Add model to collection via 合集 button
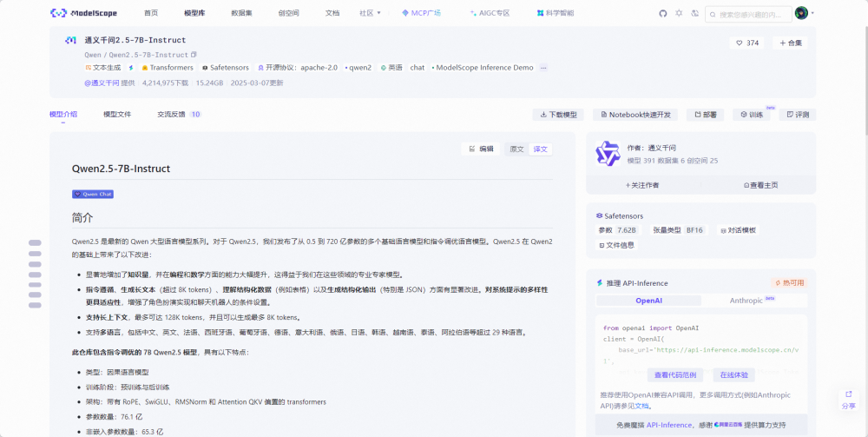The width and height of the screenshot is (868, 437). click(791, 43)
